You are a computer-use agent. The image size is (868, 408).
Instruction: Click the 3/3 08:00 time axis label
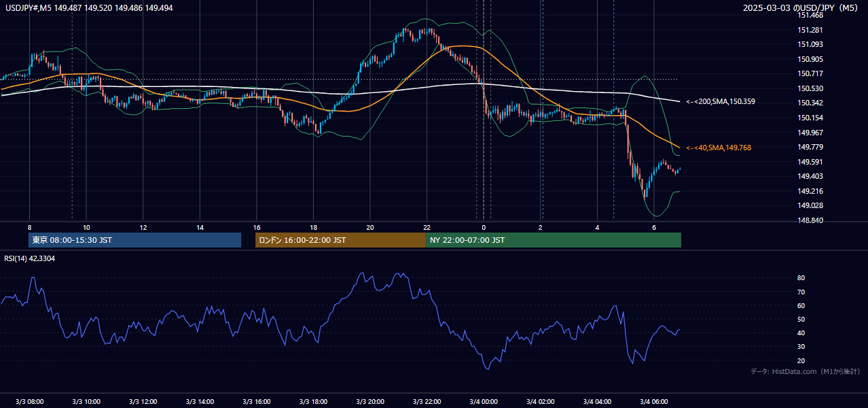(x=29, y=402)
